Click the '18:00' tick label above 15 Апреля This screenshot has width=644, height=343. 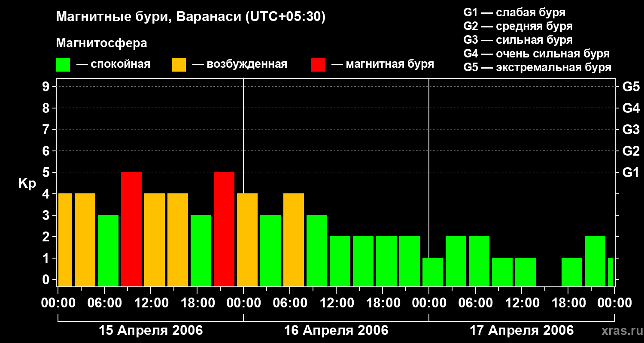197,303
